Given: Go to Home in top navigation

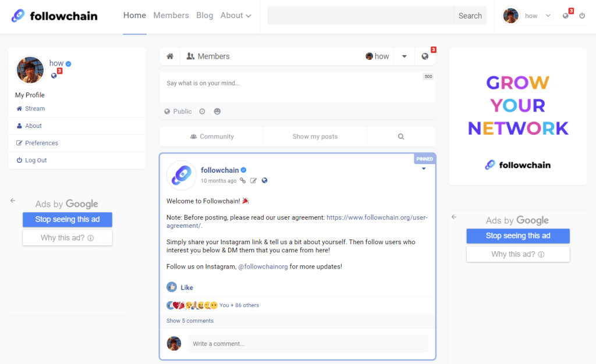Looking at the screenshot, I should click(x=134, y=16).
